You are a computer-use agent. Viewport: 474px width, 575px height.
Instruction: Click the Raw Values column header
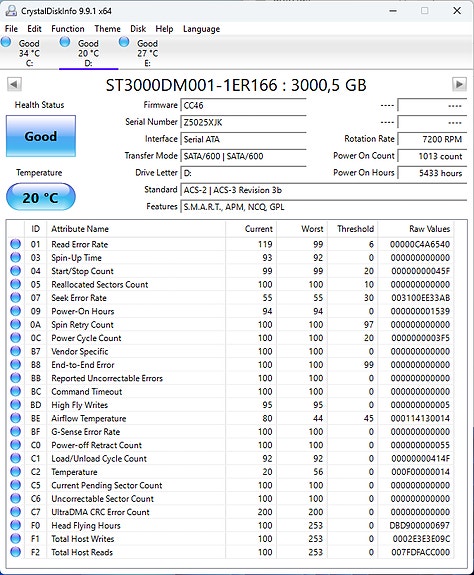416,229
